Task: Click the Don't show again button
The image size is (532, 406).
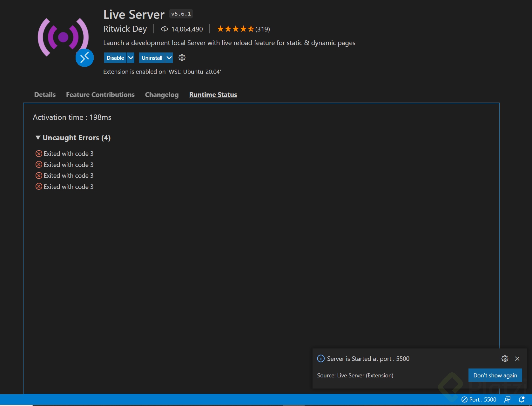Action: (495, 375)
